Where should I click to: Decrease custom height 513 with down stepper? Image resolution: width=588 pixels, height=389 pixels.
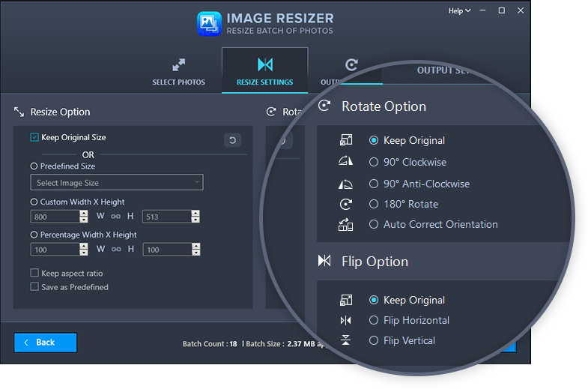tap(196, 220)
